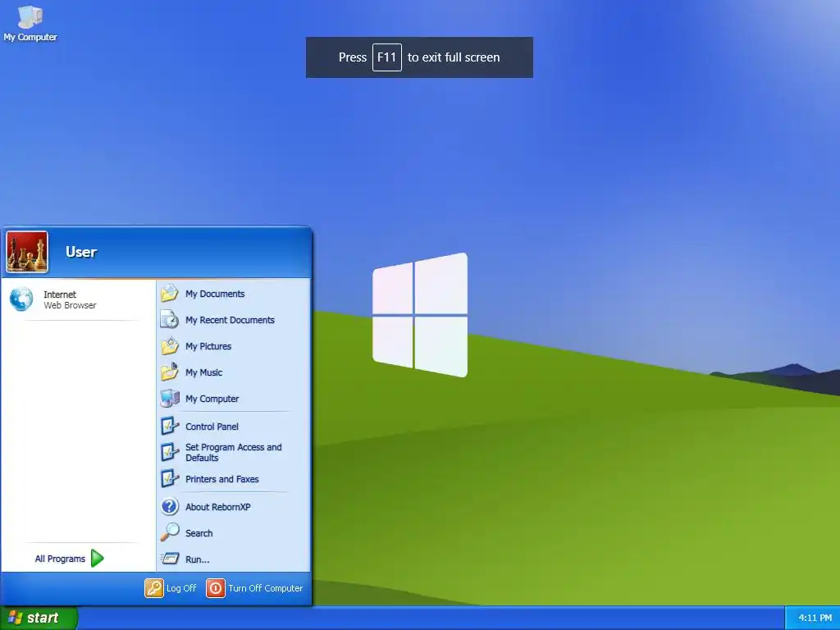Open About RebornXP
This screenshot has width=840, height=630.
[x=234, y=507]
